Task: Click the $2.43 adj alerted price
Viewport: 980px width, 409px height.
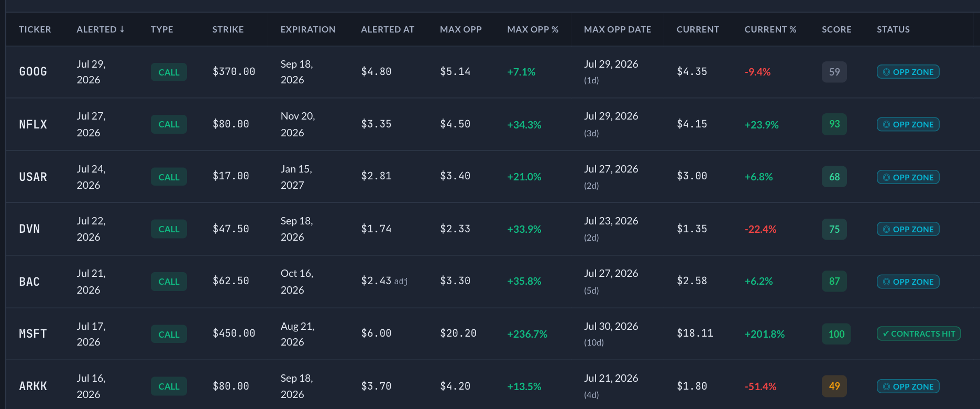Action: coord(384,281)
